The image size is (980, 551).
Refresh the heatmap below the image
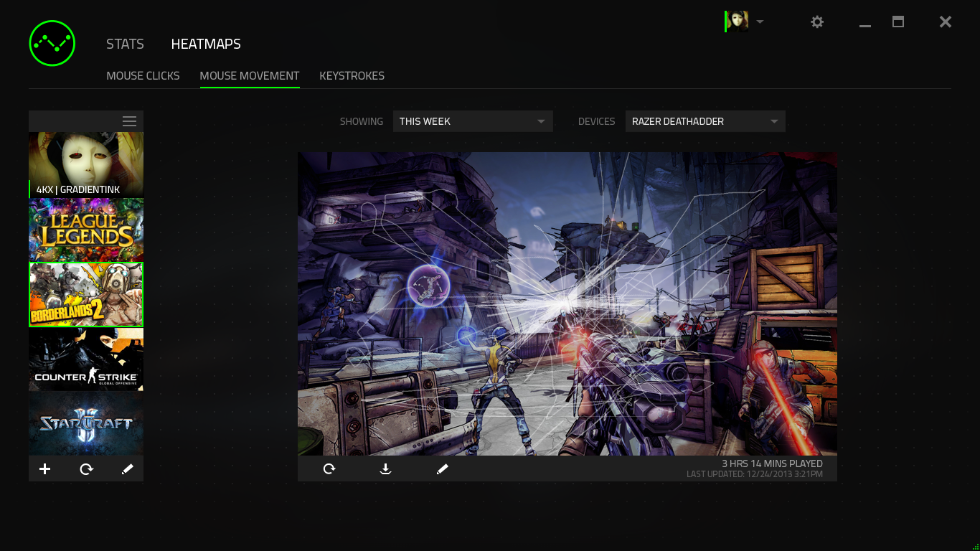point(329,469)
